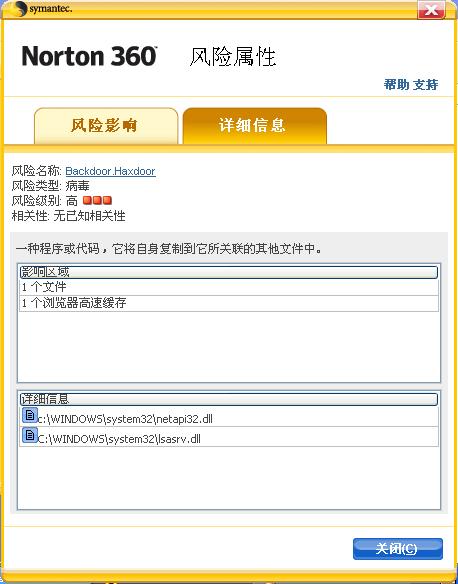Switch to the 风险影响 tab

coord(106,126)
